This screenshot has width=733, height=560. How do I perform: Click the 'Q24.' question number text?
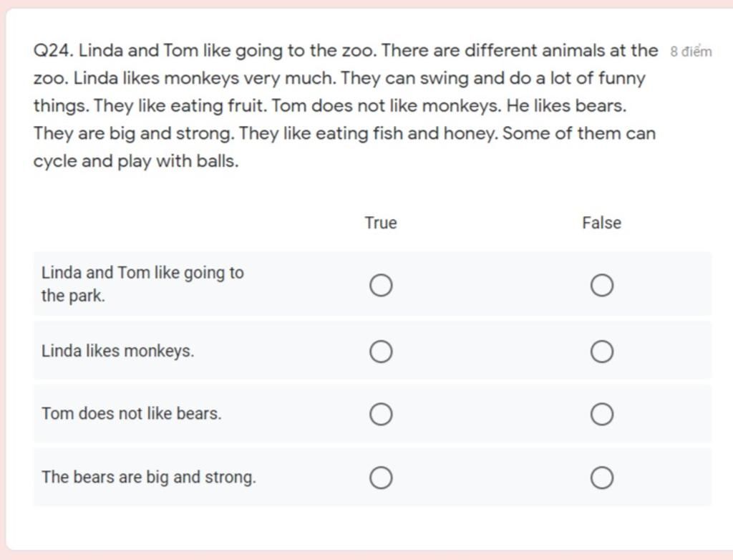(53, 51)
